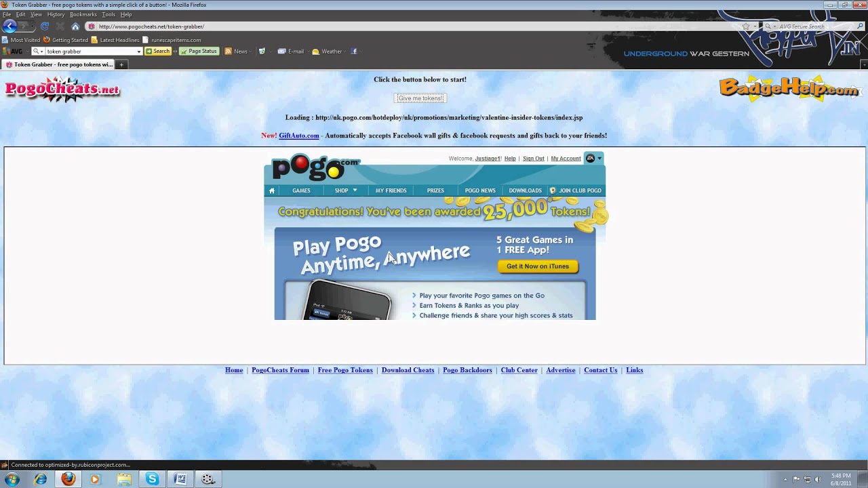Open the dropdown arrow next to EA icon

tap(599, 158)
